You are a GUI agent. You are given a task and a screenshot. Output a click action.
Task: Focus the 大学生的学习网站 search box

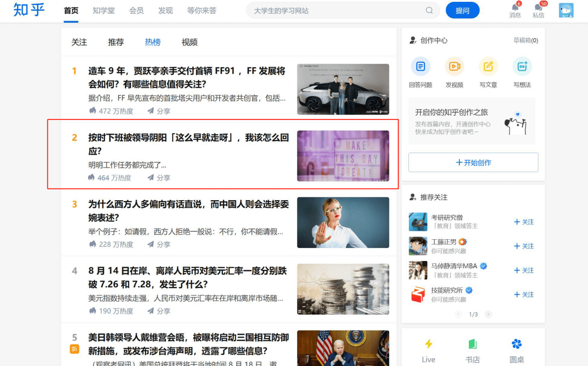click(343, 10)
